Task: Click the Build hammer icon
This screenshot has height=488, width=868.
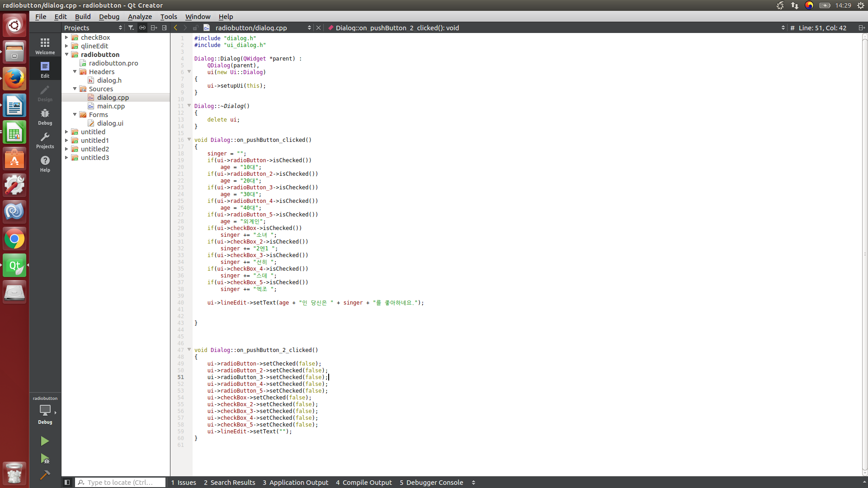Action: click(44, 475)
